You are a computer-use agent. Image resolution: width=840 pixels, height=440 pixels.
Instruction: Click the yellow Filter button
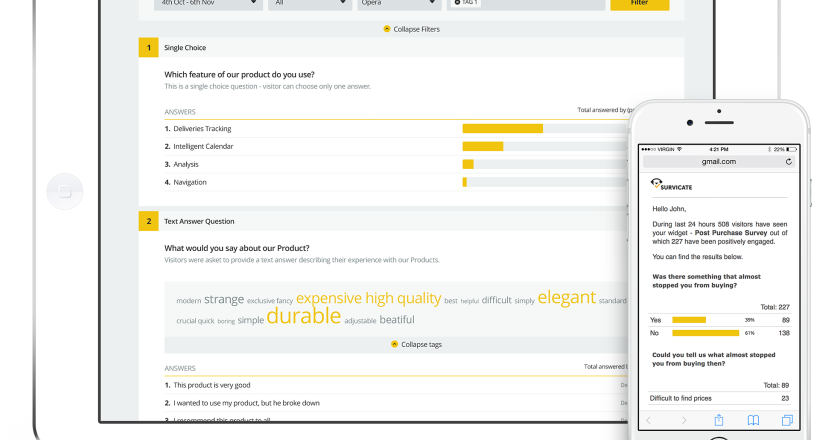coord(639,3)
